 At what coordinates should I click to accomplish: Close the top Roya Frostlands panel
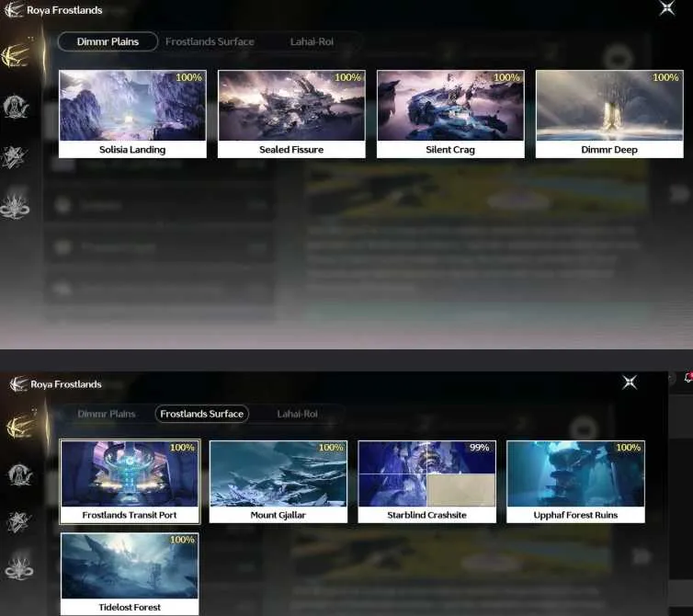click(667, 8)
